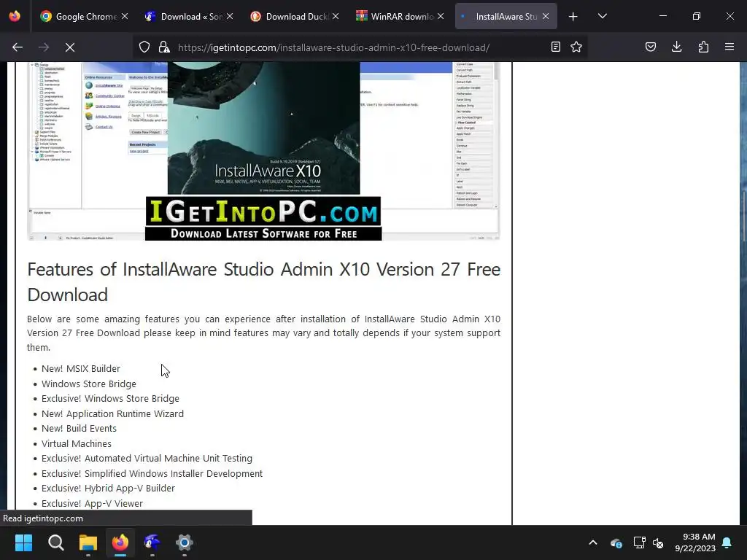Open the Windows Start menu
The image size is (747, 560).
(x=23, y=542)
